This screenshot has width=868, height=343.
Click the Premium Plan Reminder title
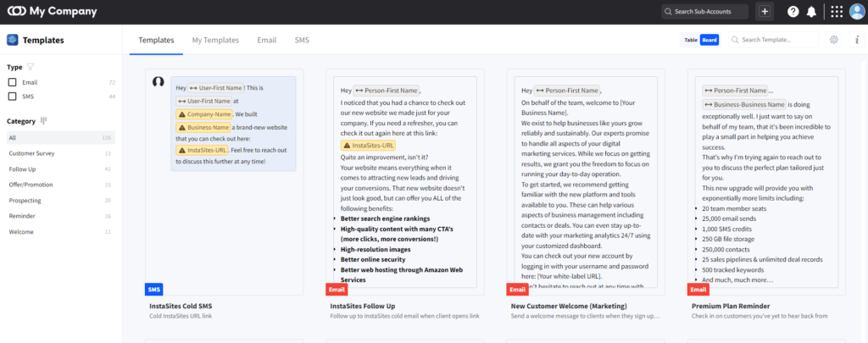[x=731, y=306]
